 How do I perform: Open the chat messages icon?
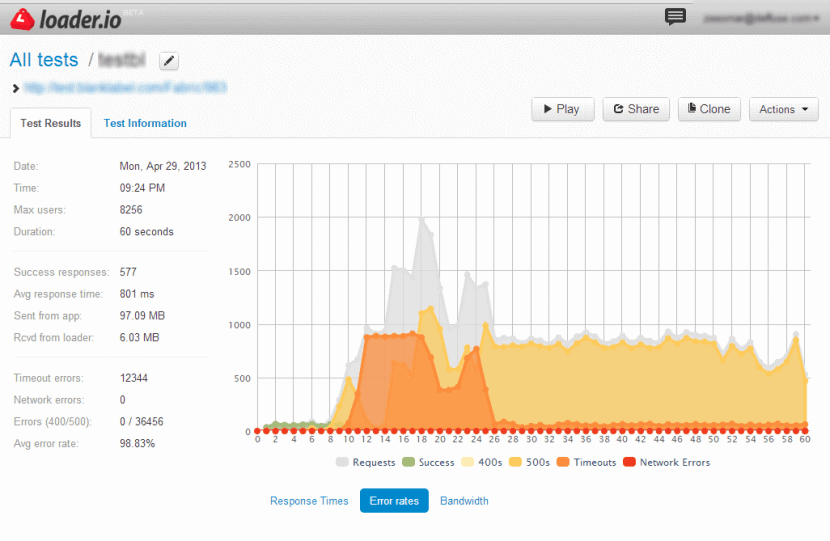pos(676,17)
